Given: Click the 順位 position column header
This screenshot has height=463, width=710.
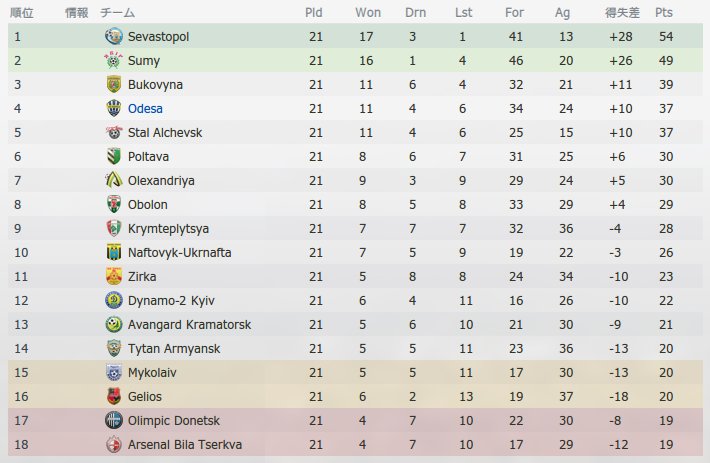Looking at the screenshot, I should 22,13.
